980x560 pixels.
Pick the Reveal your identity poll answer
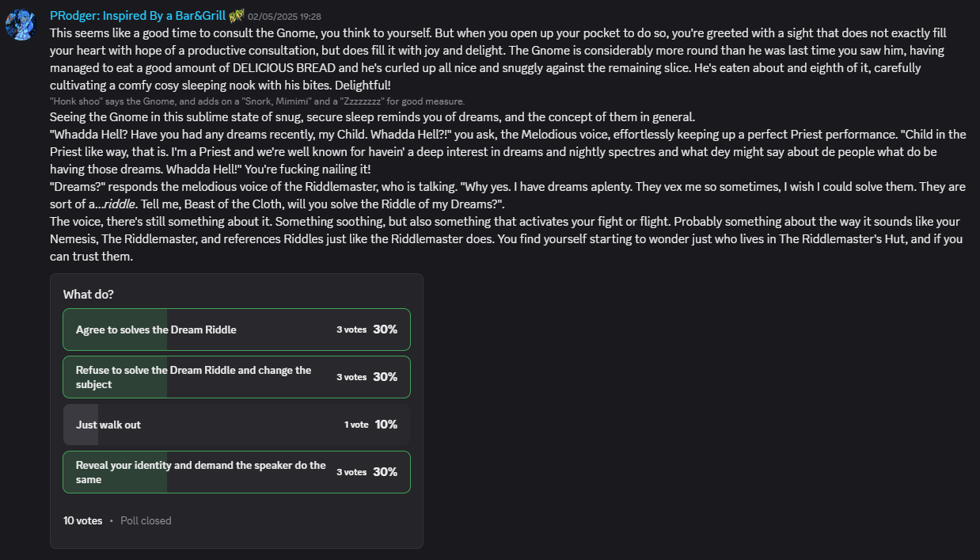click(237, 472)
